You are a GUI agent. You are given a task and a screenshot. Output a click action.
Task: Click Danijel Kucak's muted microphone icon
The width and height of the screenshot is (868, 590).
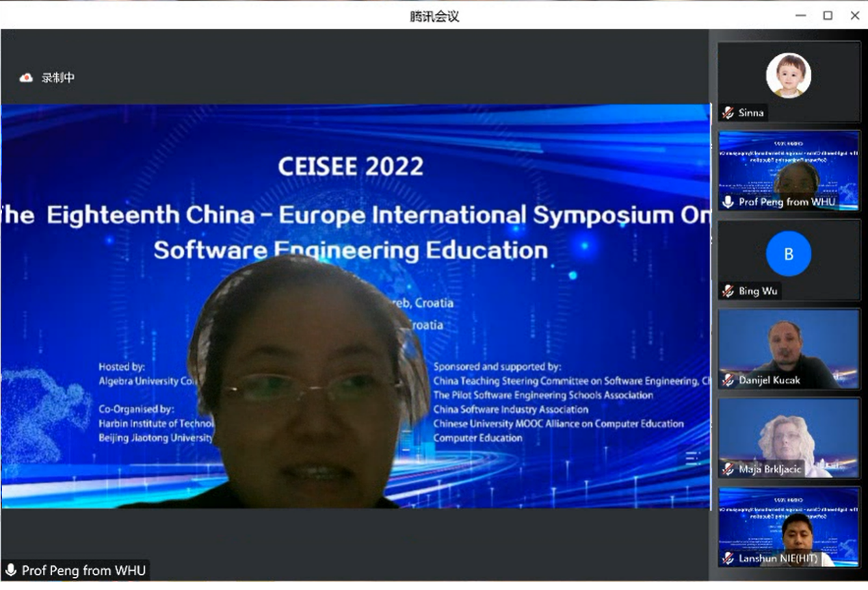coord(728,380)
